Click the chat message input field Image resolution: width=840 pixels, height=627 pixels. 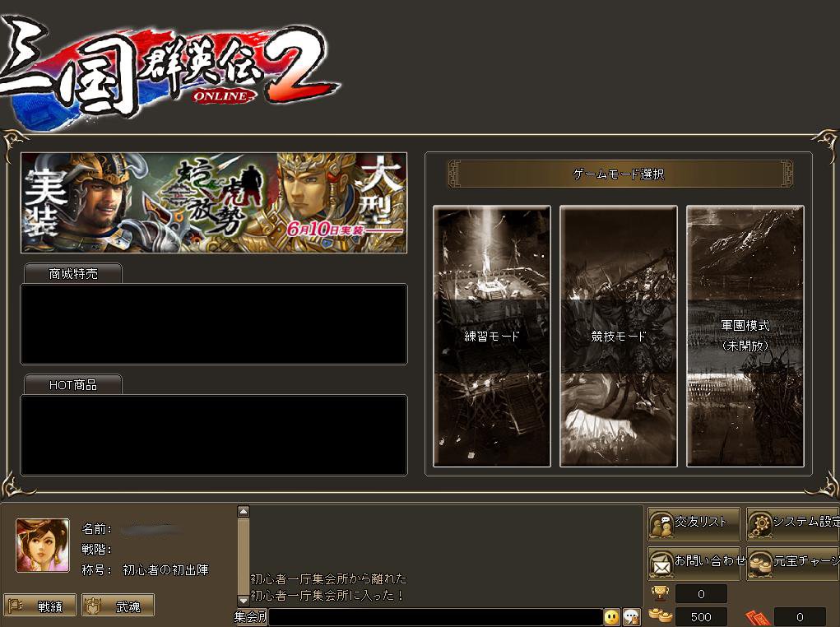coord(435,617)
